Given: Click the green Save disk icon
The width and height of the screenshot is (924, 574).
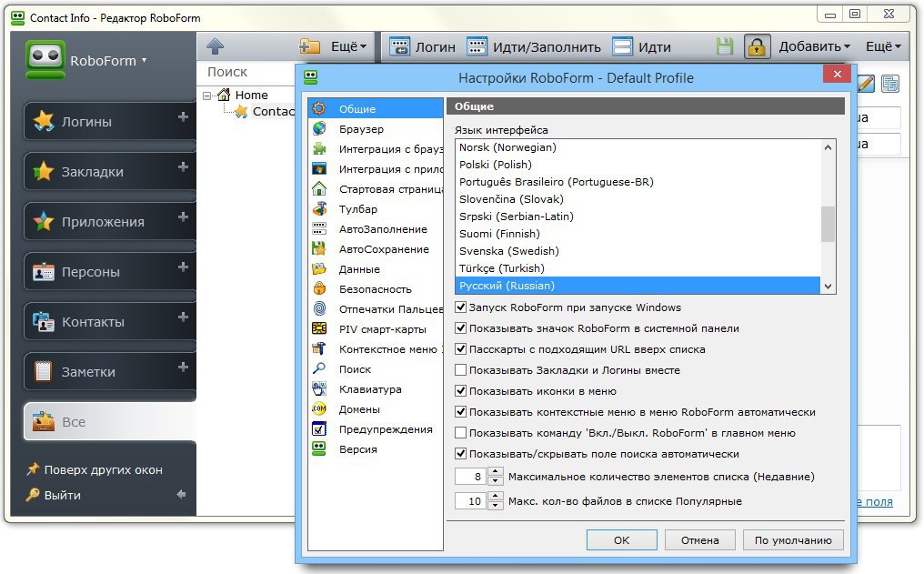Looking at the screenshot, I should [x=725, y=46].
